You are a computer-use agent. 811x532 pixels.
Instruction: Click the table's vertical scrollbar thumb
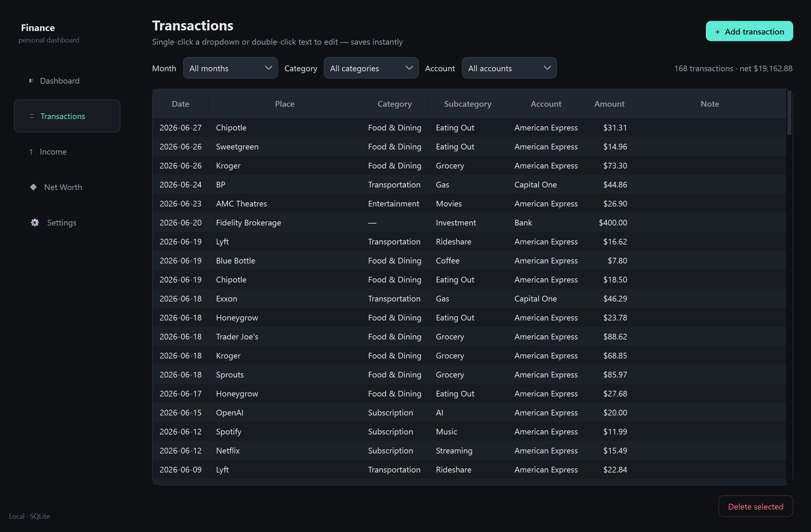(789, 112)
